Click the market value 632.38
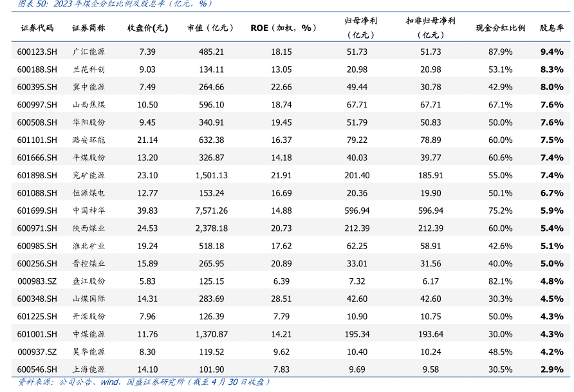Screen dimensions: 574x392 pos(211,140)
